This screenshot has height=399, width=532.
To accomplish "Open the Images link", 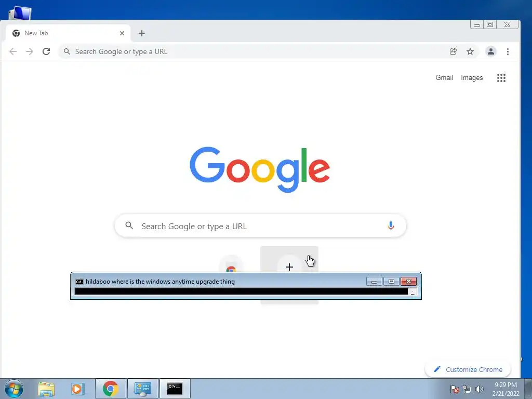I will 472,78.
